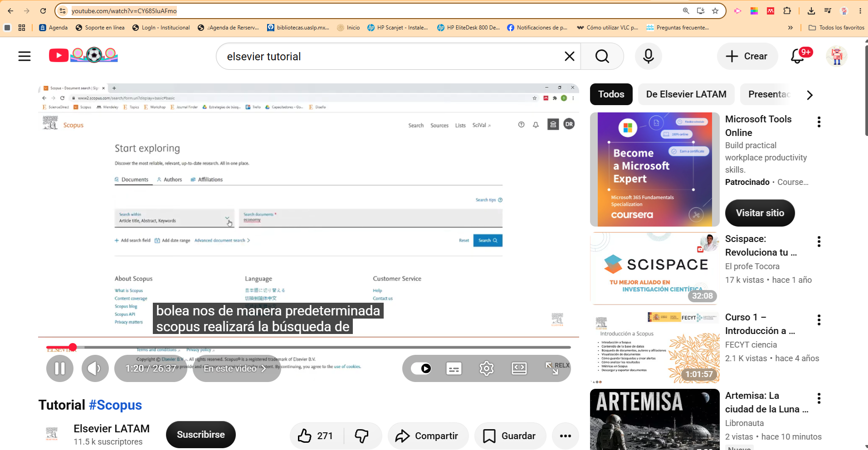Image resolution: width=868 pixels, height=450 pixels.
Task: Toggle the autoplay switch in the player
Action: [421, 368]
